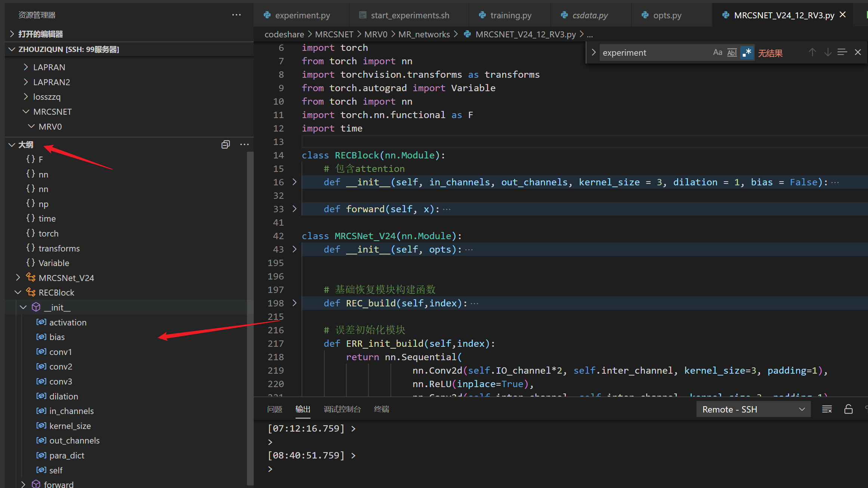
Task: Toggle output scroll lock icon
Action: click(848, 409)
